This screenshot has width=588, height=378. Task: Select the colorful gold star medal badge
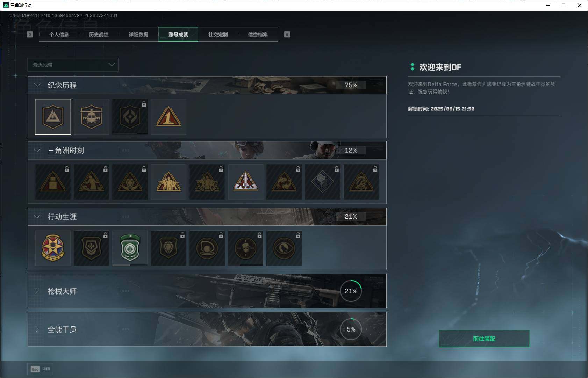53,248
